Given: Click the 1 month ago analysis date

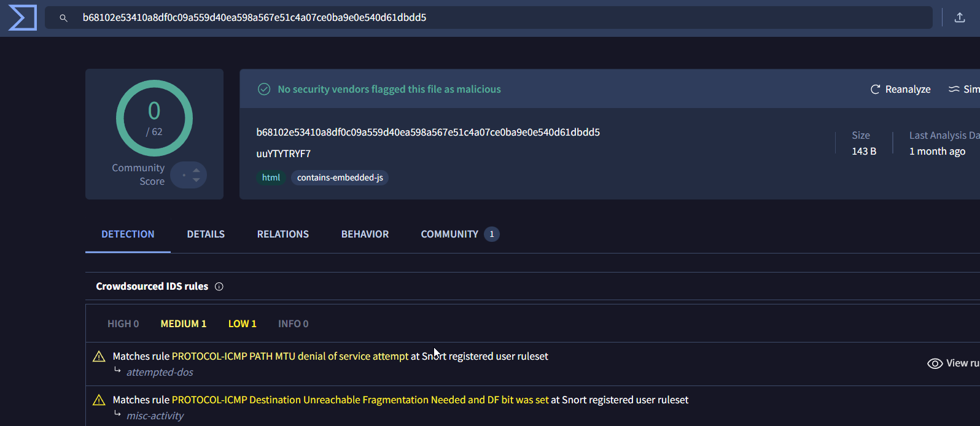Looking at the screenshot, I should pos(937,152).
